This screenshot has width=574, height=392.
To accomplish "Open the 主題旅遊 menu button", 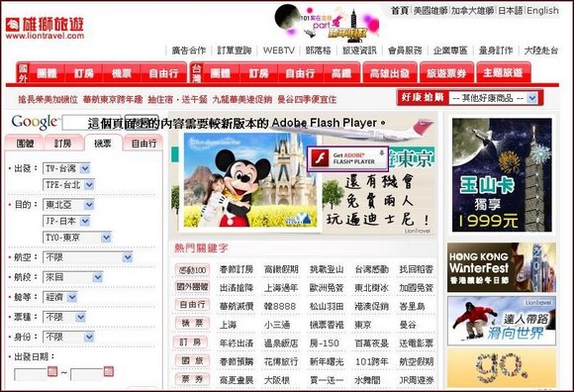I will click(503, 73).
